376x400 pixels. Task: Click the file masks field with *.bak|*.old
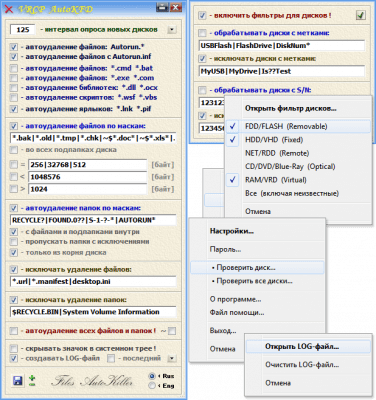coord(93,138)
